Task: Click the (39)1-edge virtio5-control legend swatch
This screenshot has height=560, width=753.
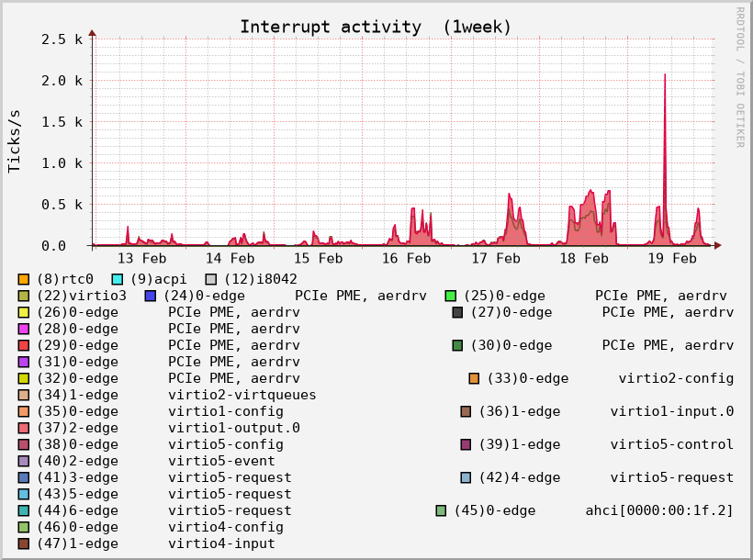Action: pyautogui.click(x=466, y=444)
